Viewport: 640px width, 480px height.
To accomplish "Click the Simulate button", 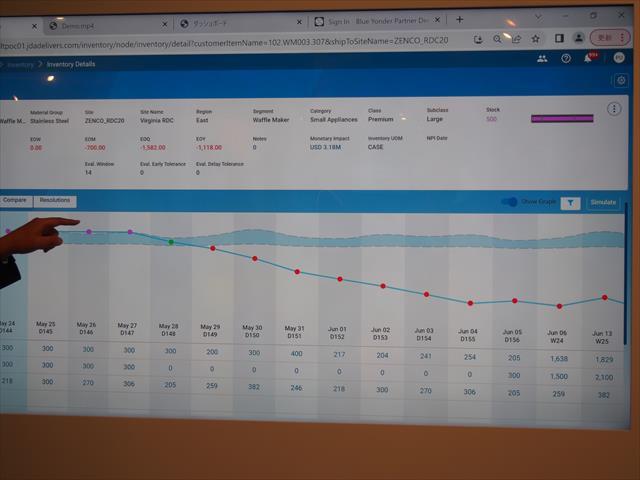I will pyautogui.click(x=603, y=202).
